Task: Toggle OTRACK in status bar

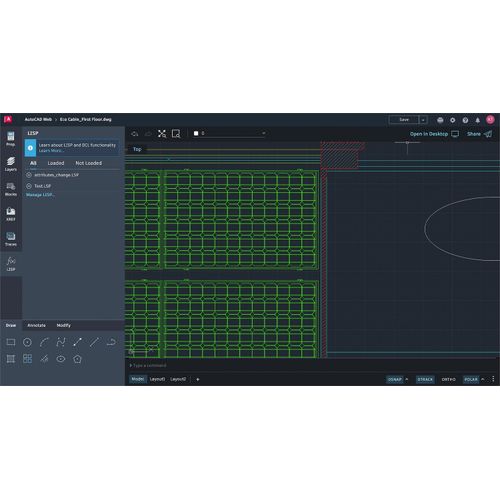Action: (x=425, y=379)
